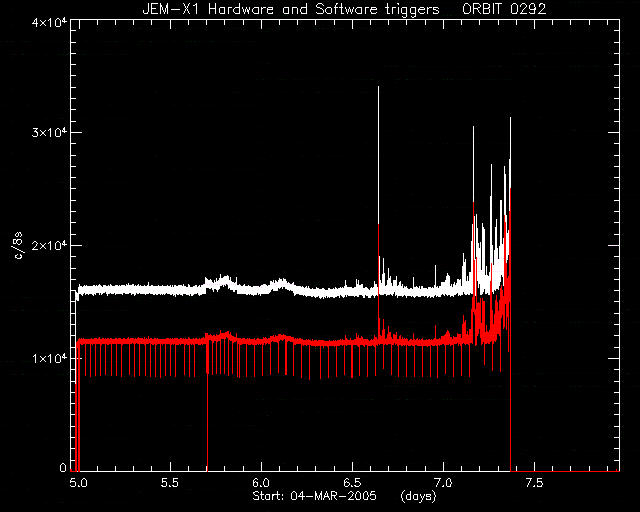Click the 4×10⁴ y-axis label
Screen dimensions: 640x512
point(49,22)
